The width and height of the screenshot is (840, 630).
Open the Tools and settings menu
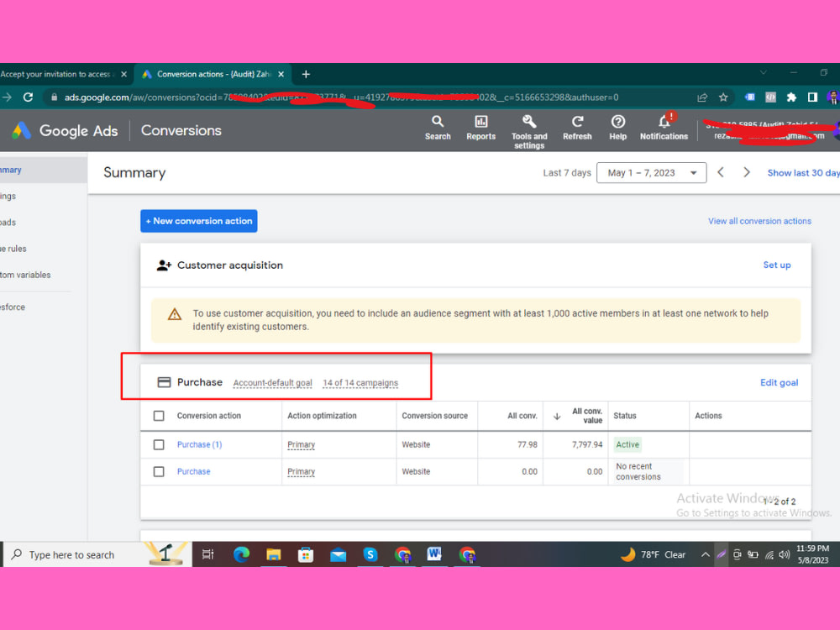(x=529, y=128)
